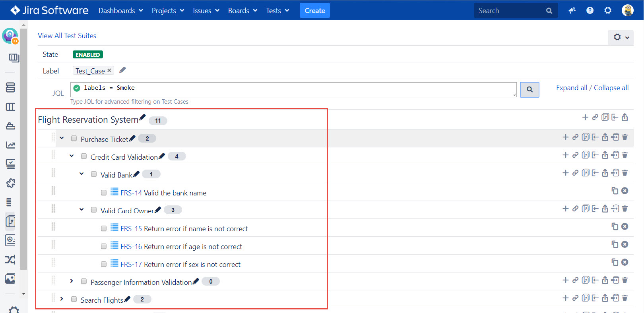Grab the drag handle of FRS-17 row

tap(53, 262)
